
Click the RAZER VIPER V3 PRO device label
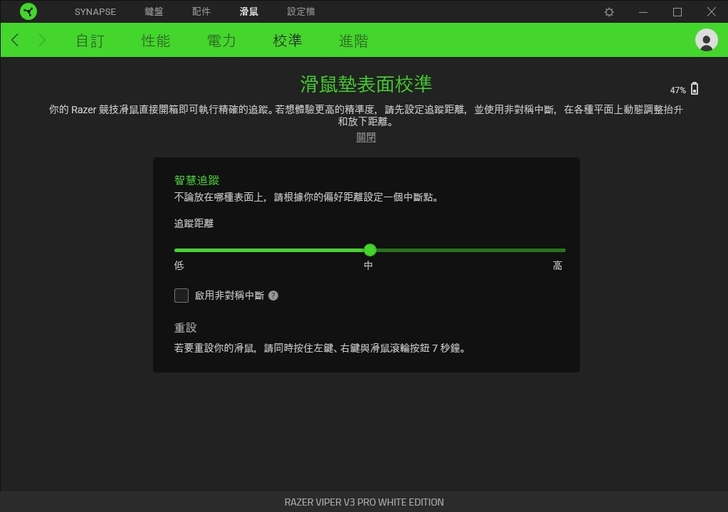tap(364, 502)
